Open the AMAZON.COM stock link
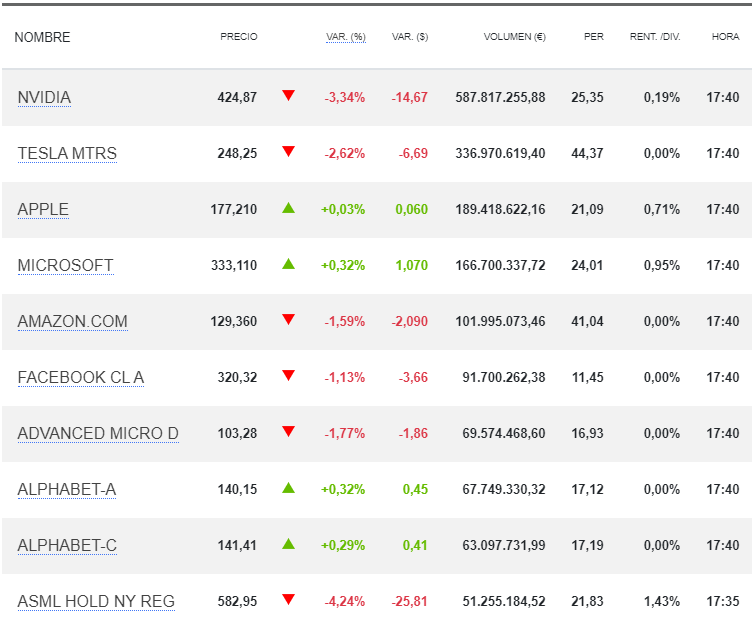753x636 pixels. point(73,321)
